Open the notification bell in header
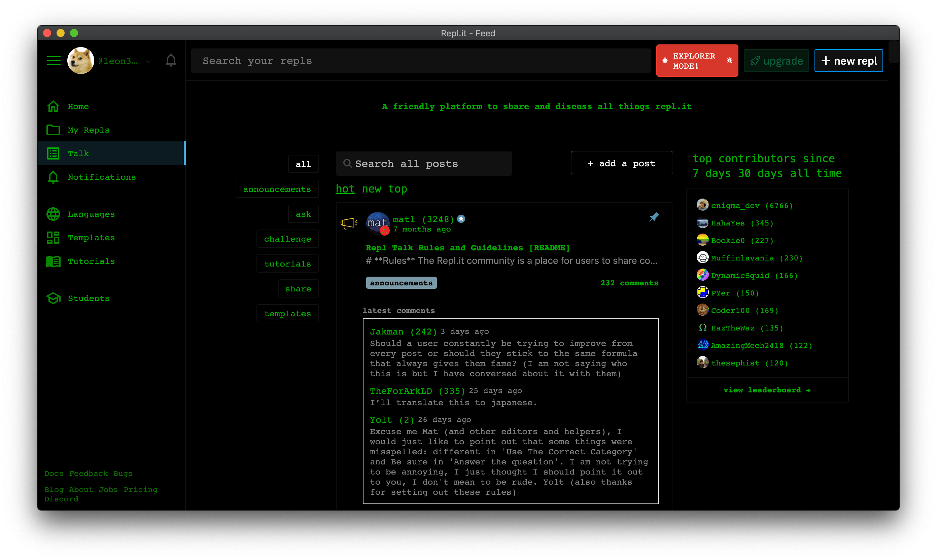937x560 pixels. point(171,60)
